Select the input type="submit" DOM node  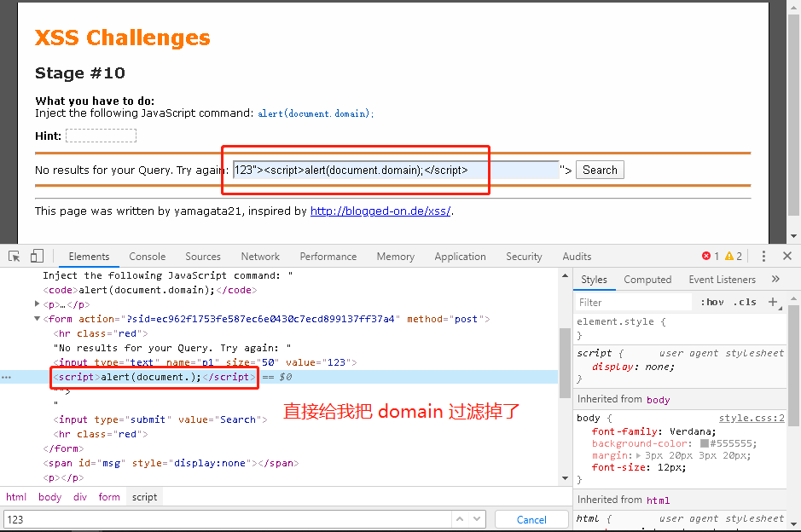(160, 419)
